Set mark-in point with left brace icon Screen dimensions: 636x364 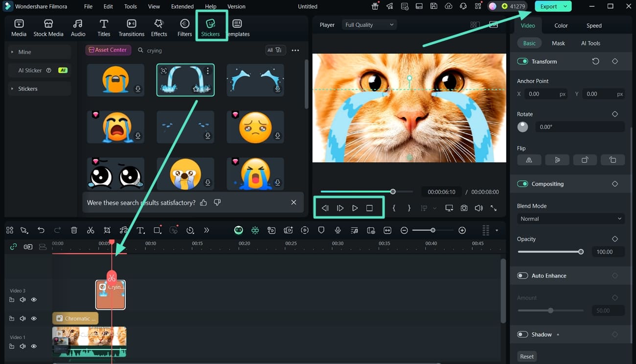(394, 208)
